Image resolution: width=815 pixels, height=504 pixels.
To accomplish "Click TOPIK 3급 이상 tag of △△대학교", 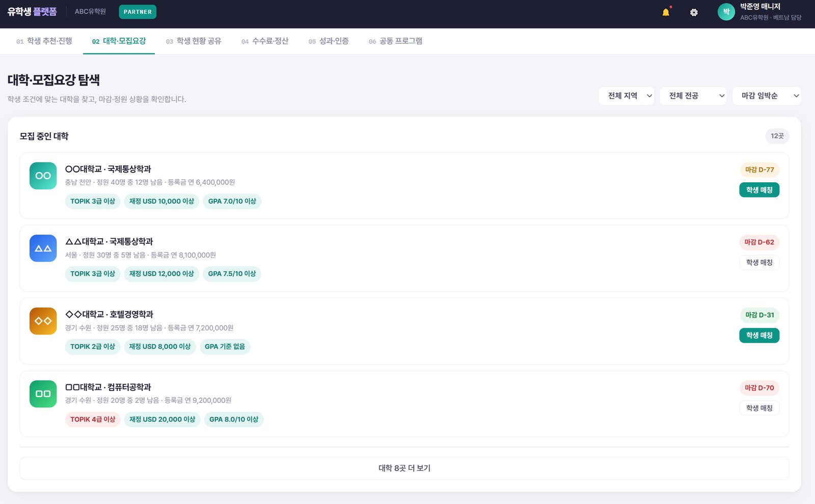I will [93, 274].
